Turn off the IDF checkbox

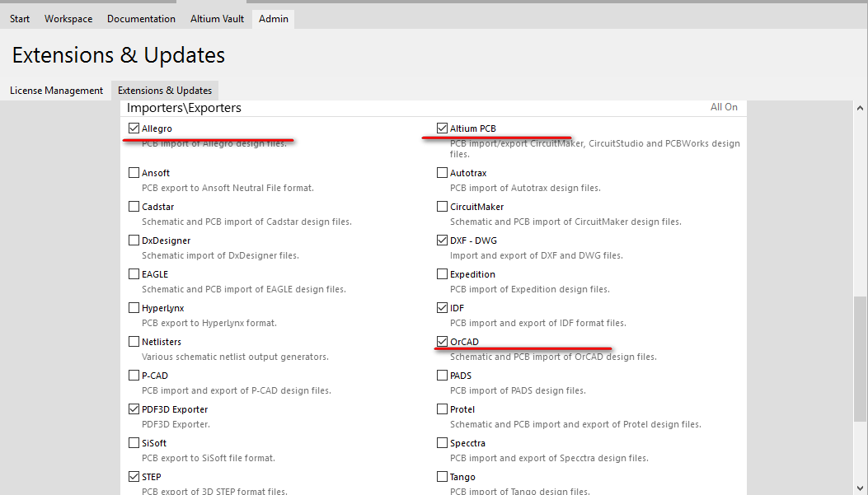(x=443, y=308)
